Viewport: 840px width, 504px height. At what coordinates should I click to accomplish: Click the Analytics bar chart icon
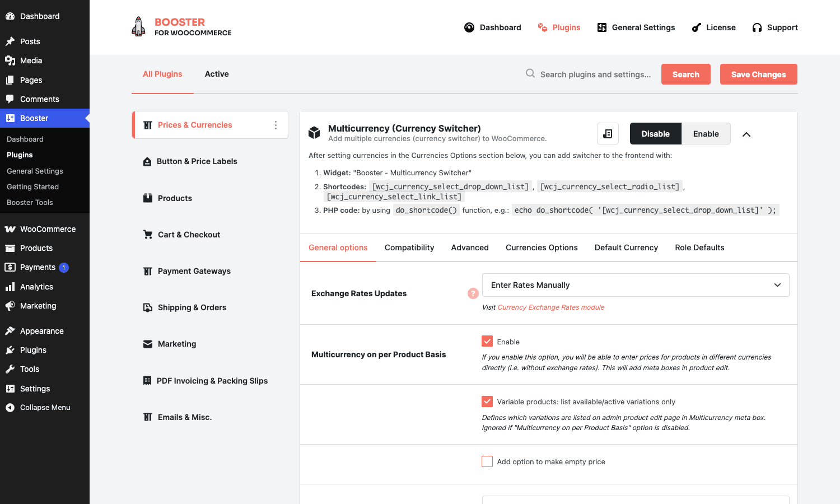[10, 287]
